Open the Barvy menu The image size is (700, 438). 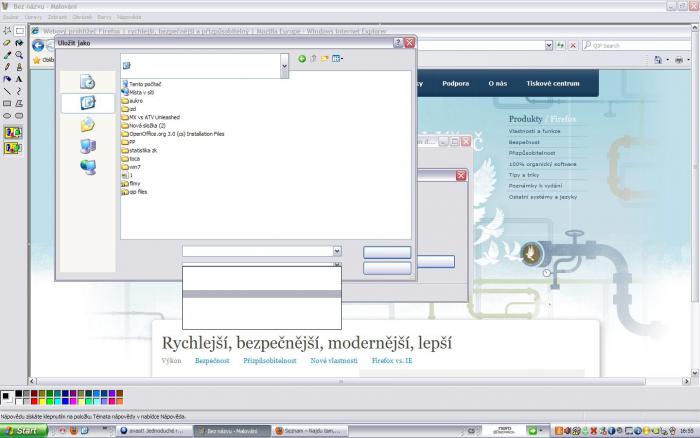pos(104,17)
